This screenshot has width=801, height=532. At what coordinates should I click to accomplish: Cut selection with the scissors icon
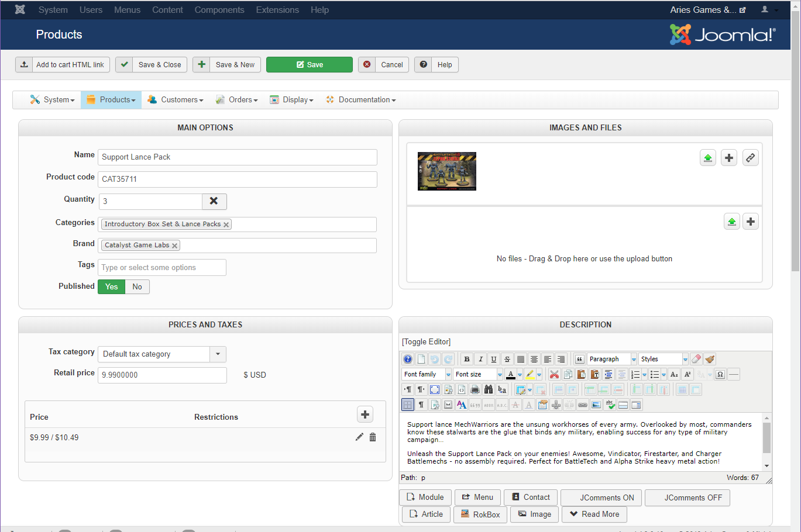(x=554, y=374)
